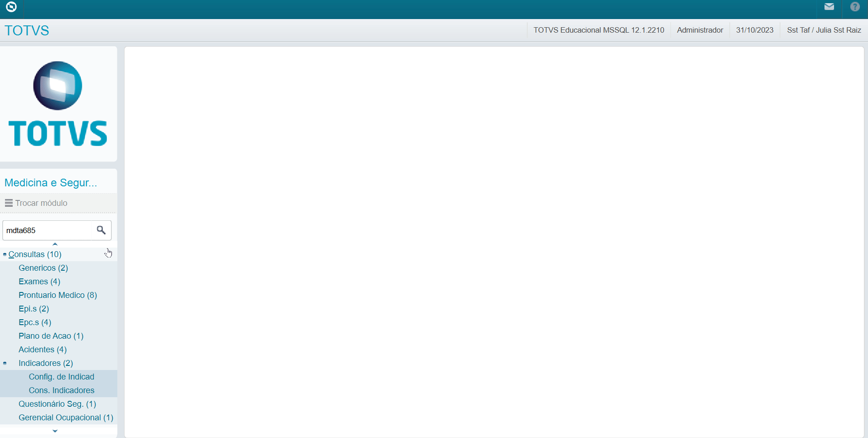The width and height of the screenshot is (868, 438).
Task: Click the TOTVS header title text
Action: point(27,30)
